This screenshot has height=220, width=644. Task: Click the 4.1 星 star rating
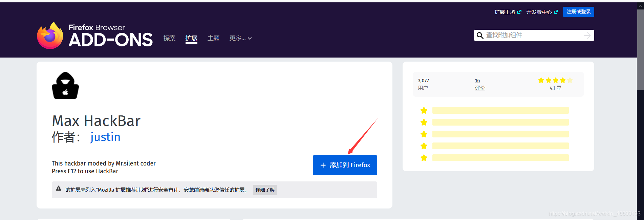pos(555,84)
